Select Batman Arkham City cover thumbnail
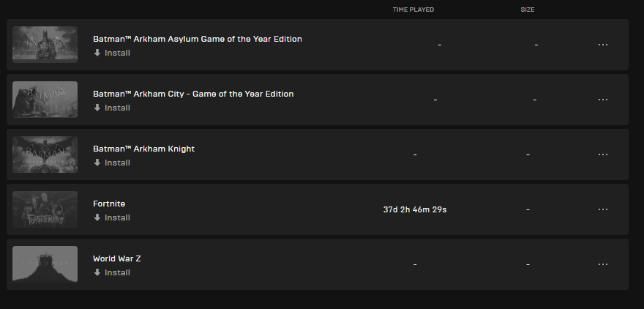Screen dimensions: 644x309 point(45,100)
